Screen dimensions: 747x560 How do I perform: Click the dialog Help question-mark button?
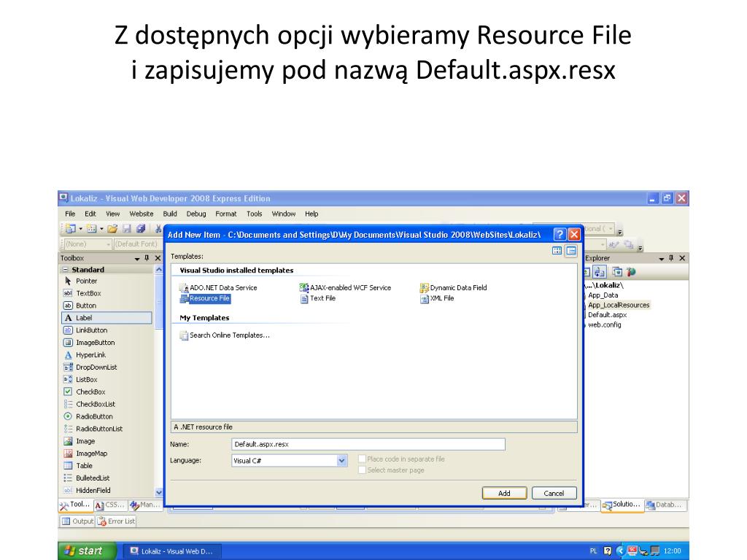pyautogui.click(x=560, y=234)
